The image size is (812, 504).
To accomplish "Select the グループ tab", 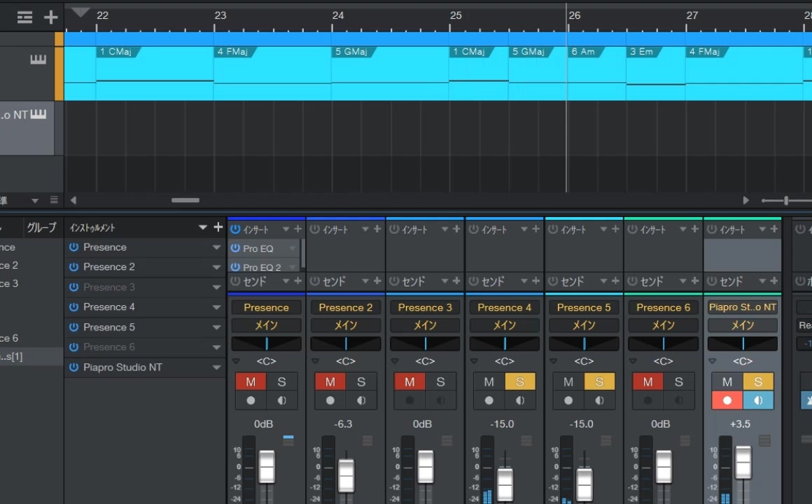I will [41, 227].
